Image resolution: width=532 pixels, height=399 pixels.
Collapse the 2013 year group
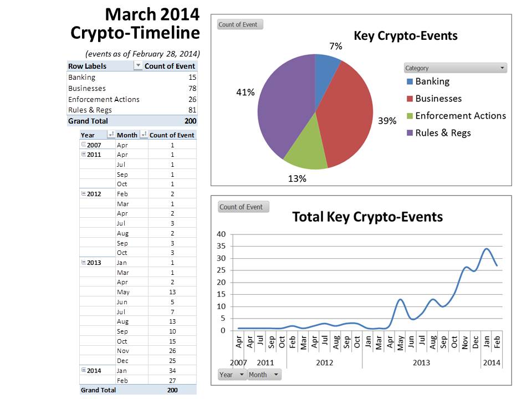point(84,262)
